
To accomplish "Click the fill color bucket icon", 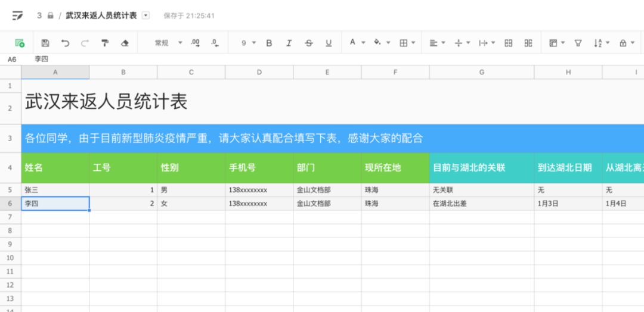I will (377, 43).
